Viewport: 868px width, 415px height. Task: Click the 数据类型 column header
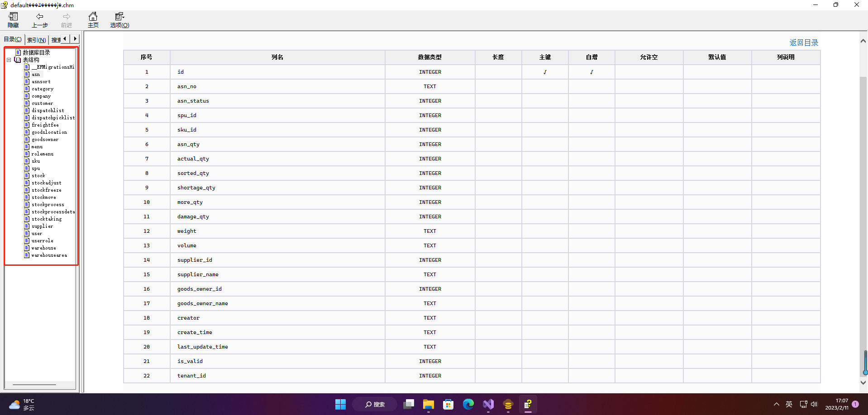[x=430, y=57]
